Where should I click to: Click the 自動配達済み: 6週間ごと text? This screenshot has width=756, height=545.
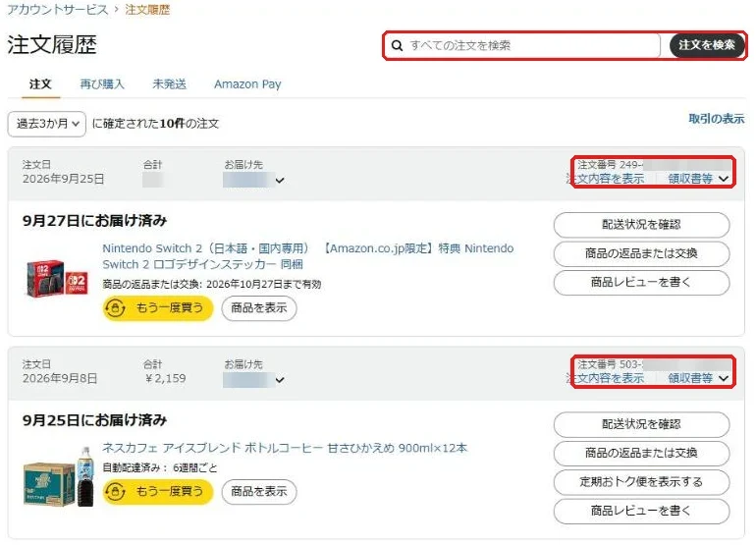(x=160, y=467)
